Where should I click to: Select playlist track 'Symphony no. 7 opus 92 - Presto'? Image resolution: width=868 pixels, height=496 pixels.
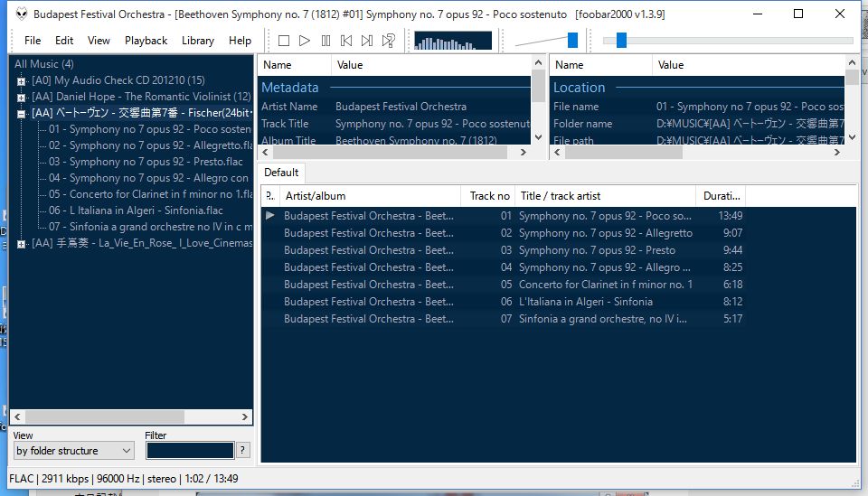(597, 250)
